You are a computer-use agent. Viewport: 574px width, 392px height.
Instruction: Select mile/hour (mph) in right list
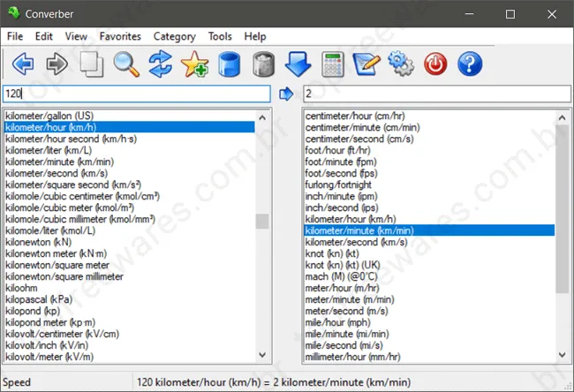(x=338, y=322)
